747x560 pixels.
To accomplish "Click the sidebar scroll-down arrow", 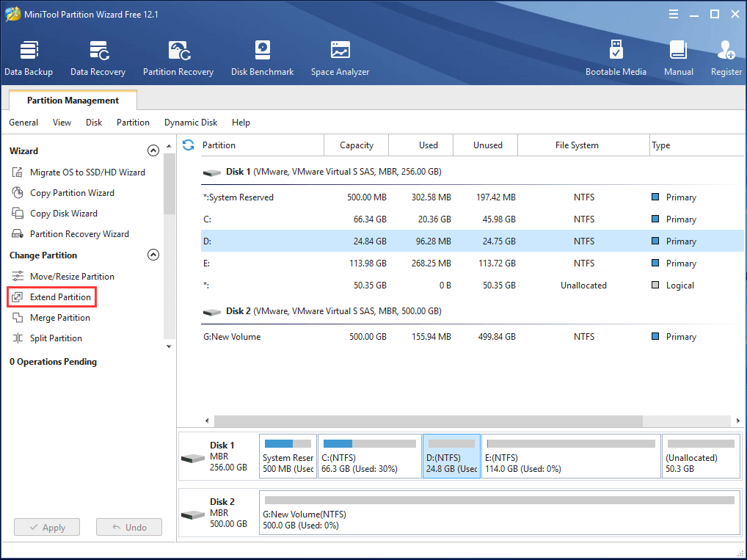I will pyautogui.click(x=168, y=346).
